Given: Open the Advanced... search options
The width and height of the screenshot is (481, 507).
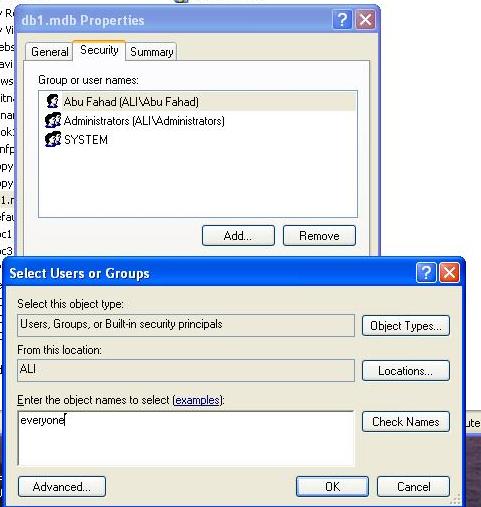Looking at the screenshot, I should [62, 487].
